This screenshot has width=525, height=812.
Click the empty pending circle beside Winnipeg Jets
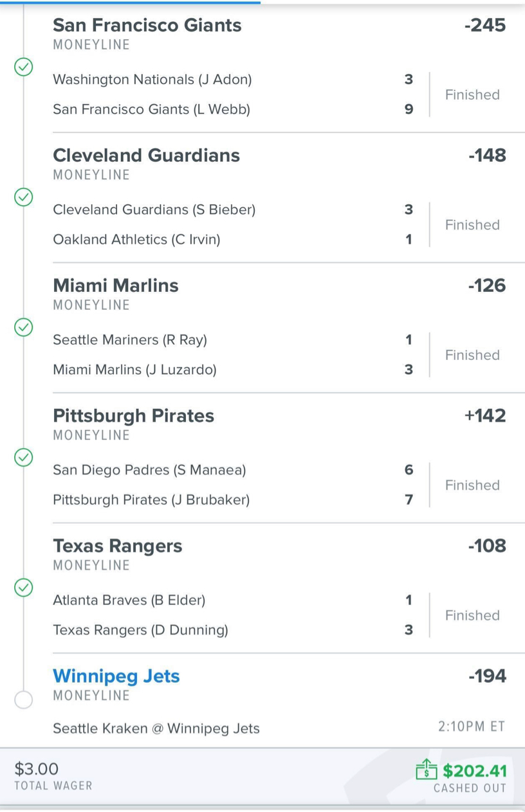pos(24,699)
